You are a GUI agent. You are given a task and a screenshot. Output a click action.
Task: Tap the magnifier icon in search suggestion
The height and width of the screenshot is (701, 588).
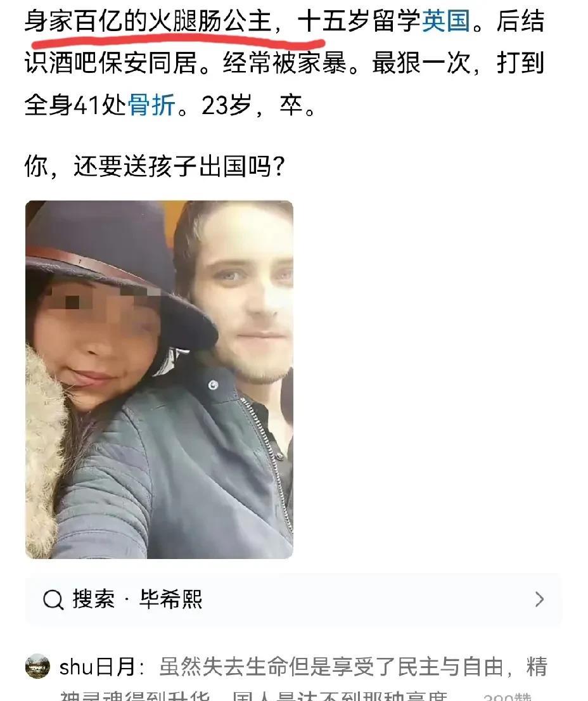click(x=53, y=599)
